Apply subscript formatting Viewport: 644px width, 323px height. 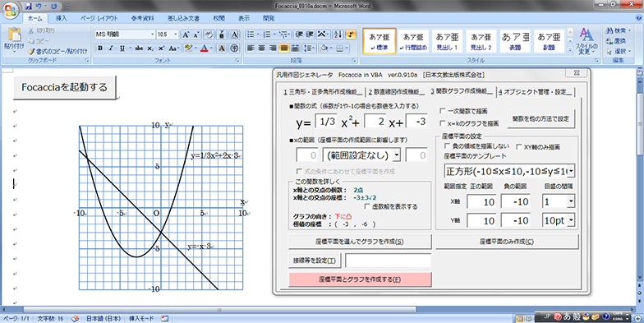coord(150,48)
